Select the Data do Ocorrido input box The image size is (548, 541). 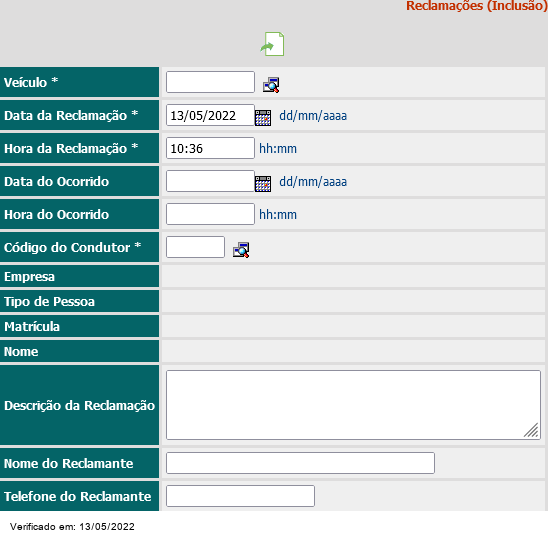tap(210, 181)
